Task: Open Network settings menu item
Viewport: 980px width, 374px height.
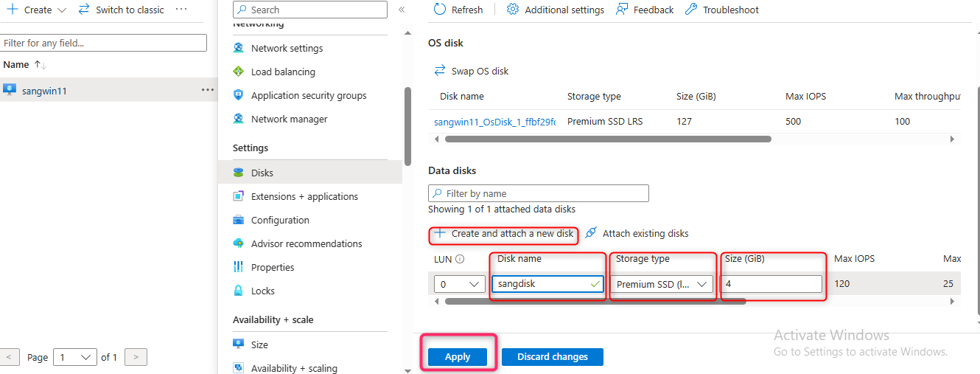Action: point(287,48)
